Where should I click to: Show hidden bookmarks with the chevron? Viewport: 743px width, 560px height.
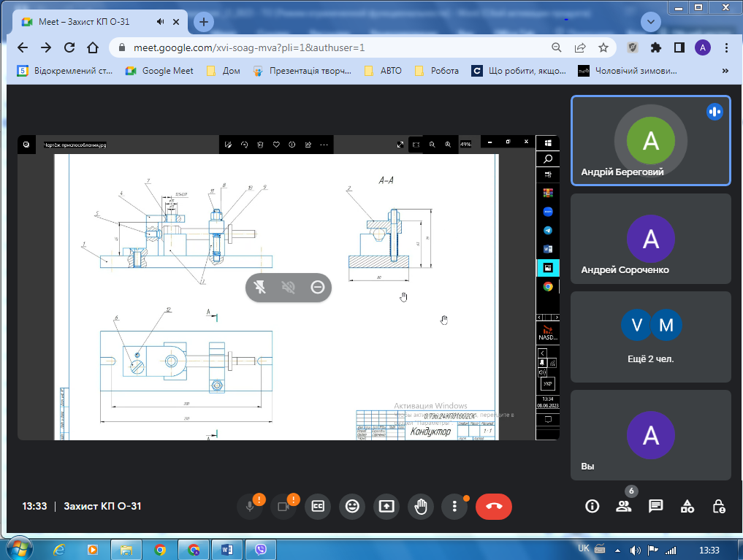coord(725,71)
